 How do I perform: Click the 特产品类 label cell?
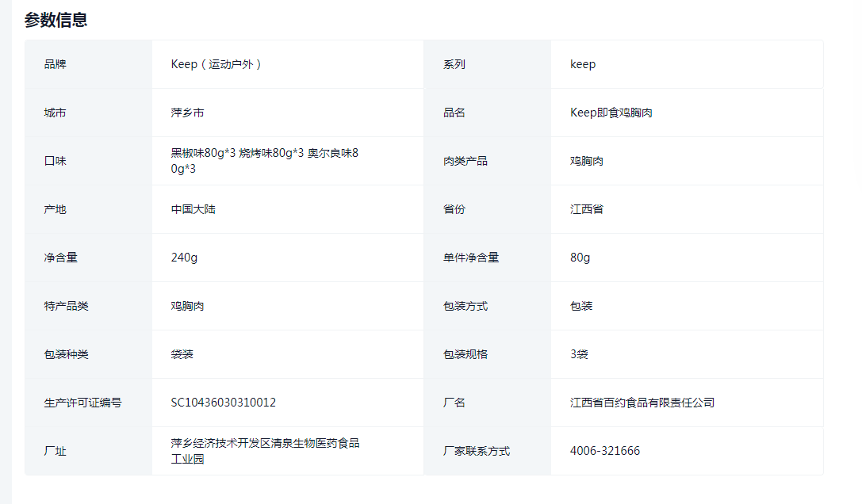tap(67, 306)
